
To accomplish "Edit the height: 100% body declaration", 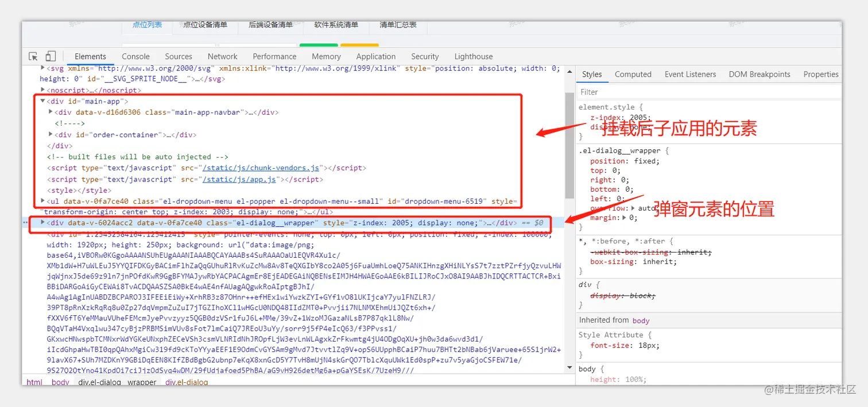I will pos(618,379).
